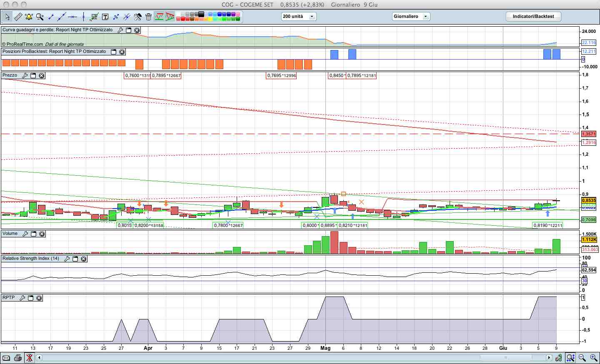Close the Relative Strength Index panel
Image resolution: width=600 pixels, height=364 pixels.
[x=84, y=259]
